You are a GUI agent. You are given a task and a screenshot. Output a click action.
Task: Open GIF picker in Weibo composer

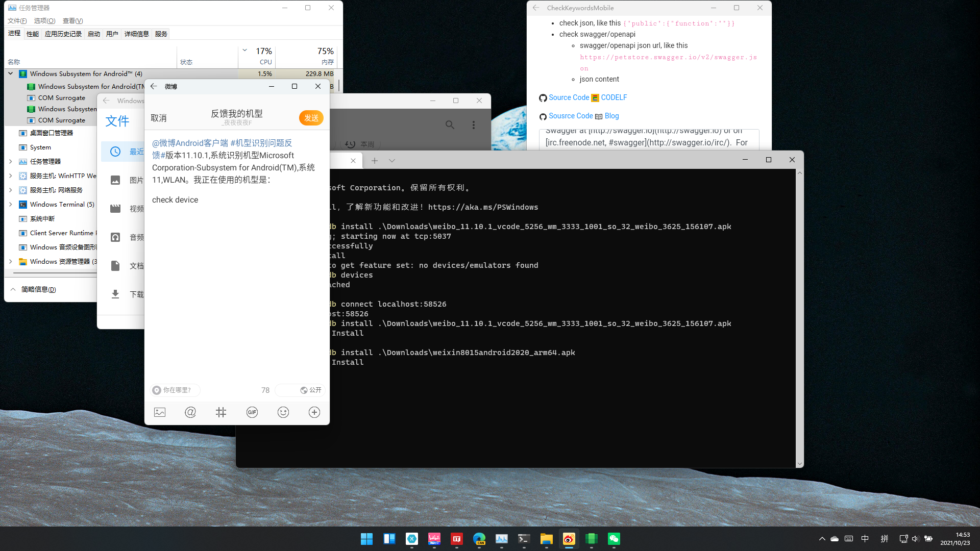click(252, 412)
